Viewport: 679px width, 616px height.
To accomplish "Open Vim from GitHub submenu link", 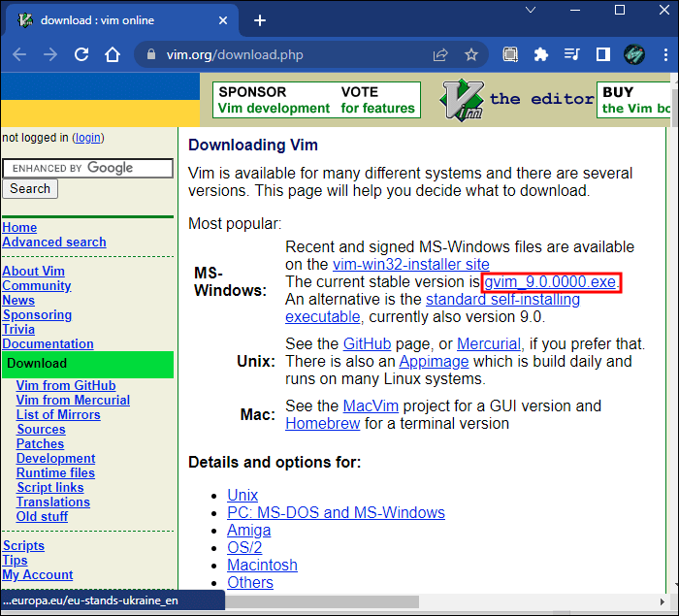I will click(x=66, y=385).
